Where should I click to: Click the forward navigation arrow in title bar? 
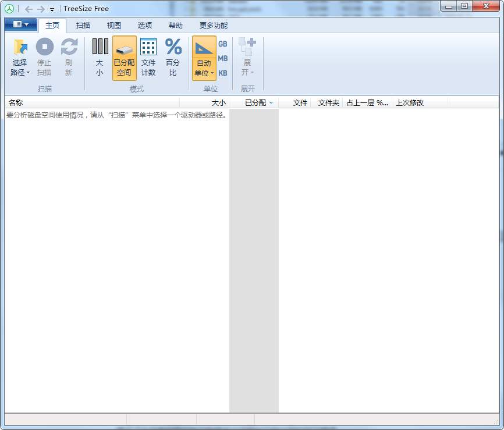pos(41,9)
